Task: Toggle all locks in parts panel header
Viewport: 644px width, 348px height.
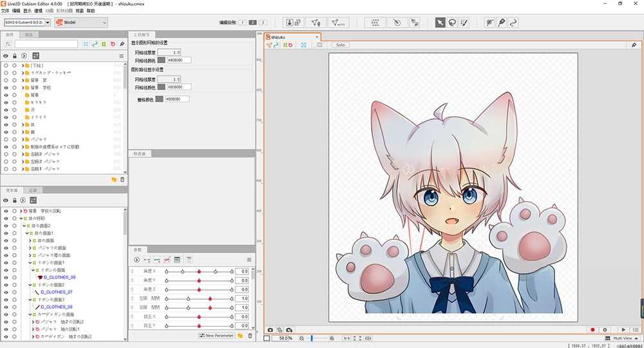Action: (x=15, y=56)
